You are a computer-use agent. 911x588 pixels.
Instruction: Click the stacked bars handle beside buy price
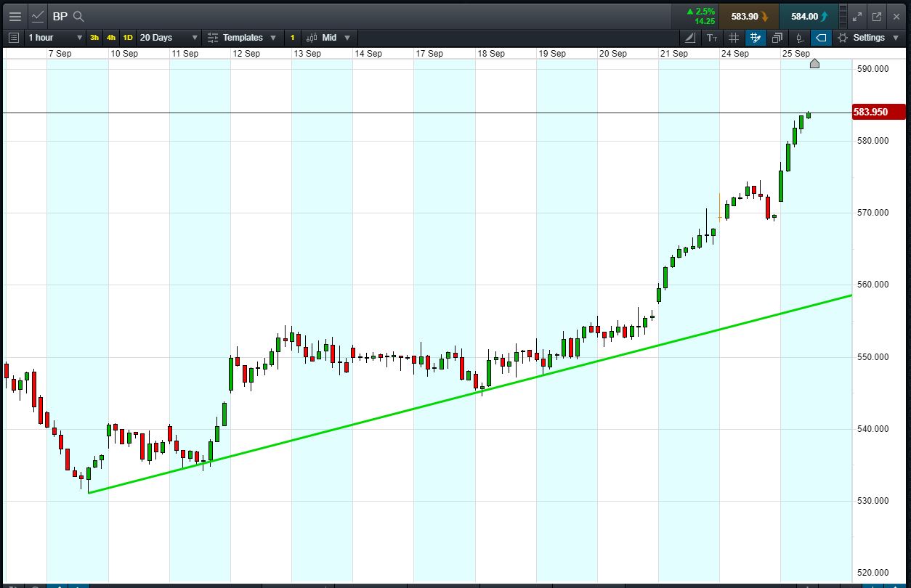pyautogui.click(x=843, y=16)
